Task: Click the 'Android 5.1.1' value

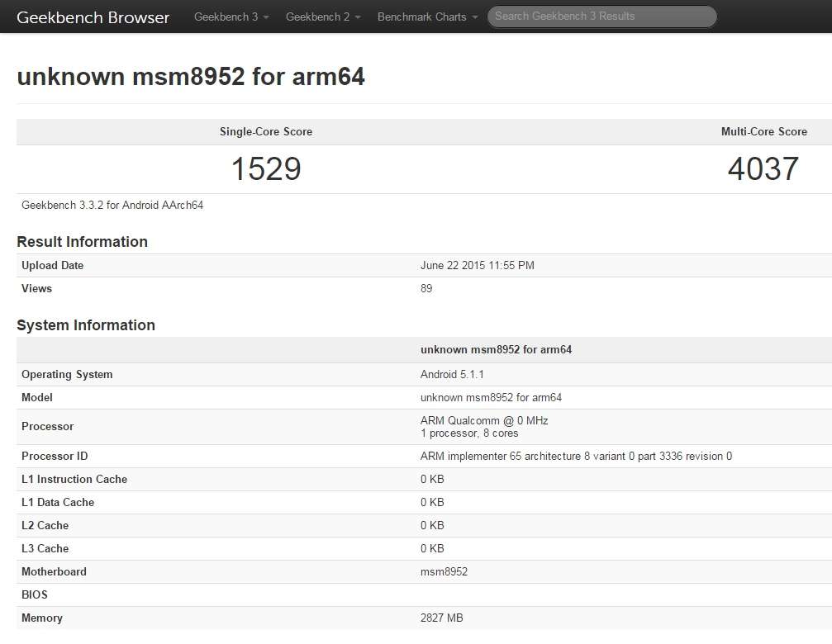Action: pos(452,374)
